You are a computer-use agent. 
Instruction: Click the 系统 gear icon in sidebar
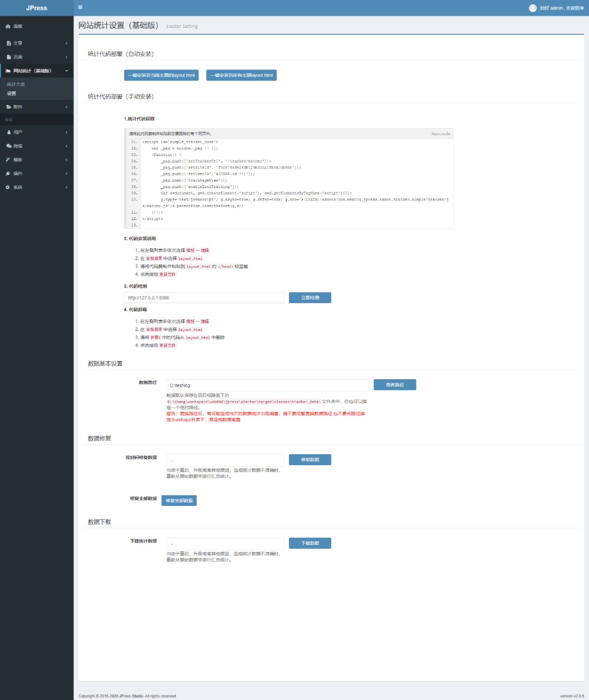tap(8, 187)
